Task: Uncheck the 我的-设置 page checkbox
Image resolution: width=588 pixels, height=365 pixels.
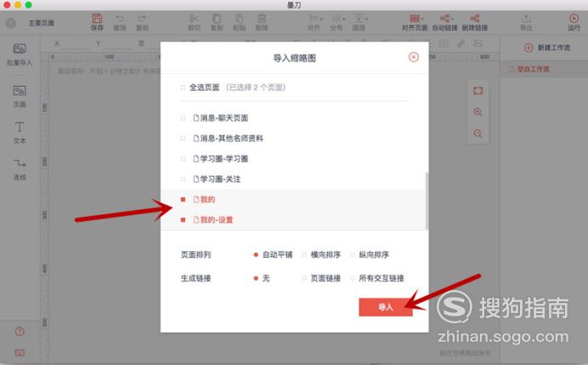Action: click(x=183, y=220)
